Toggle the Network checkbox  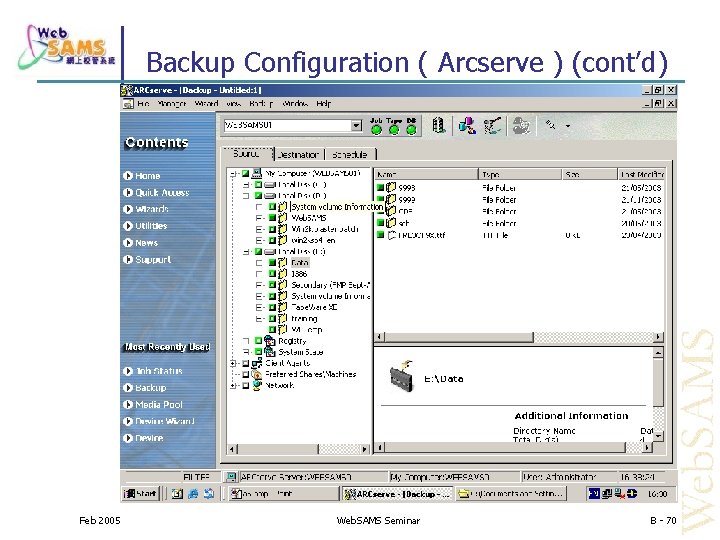click(246, 386)
